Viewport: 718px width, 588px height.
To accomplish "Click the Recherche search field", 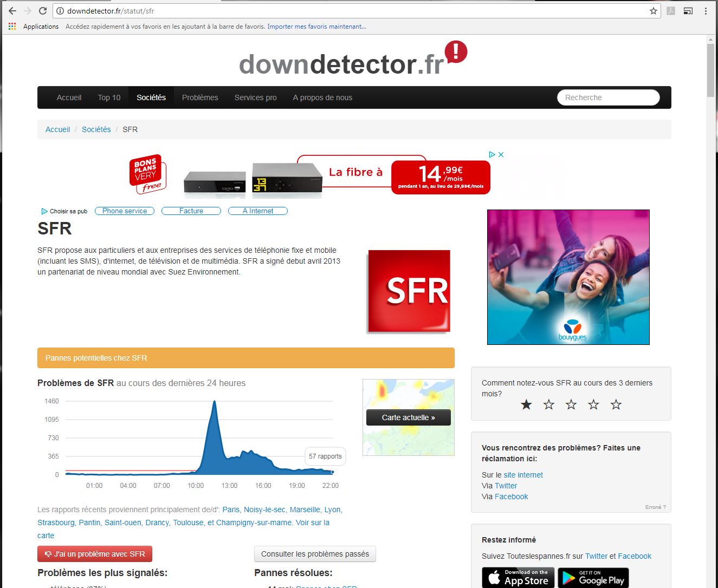I will pos(609,97).
